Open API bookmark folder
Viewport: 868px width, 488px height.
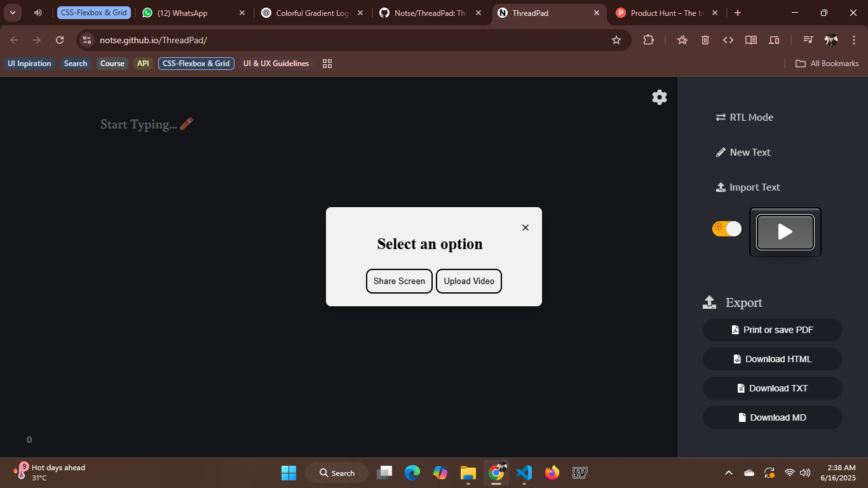[143, 64]
